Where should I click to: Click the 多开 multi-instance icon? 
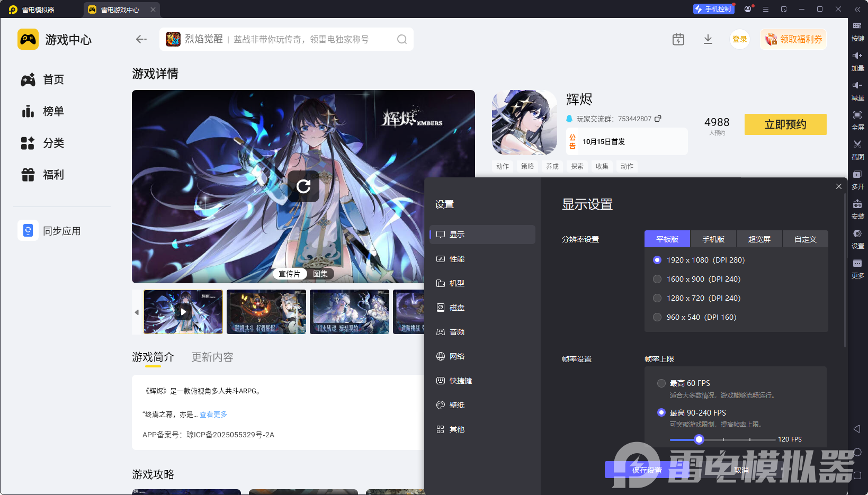tap(858, 180)
